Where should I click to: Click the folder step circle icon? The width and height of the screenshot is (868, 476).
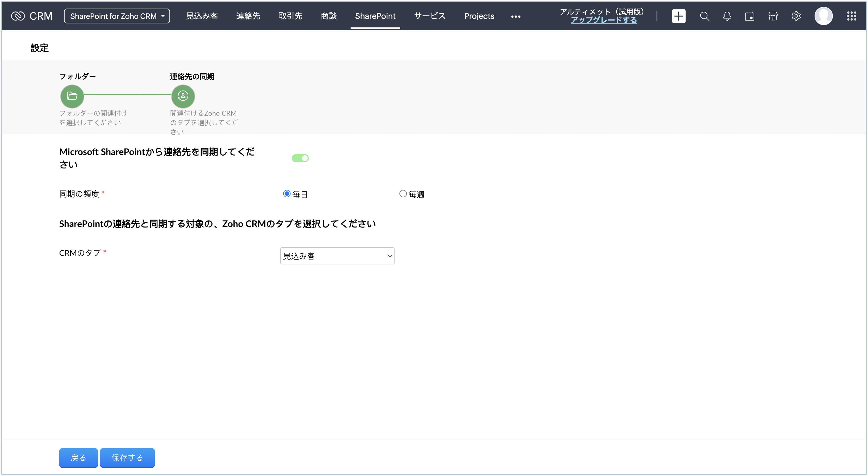[x=72, y=96]
